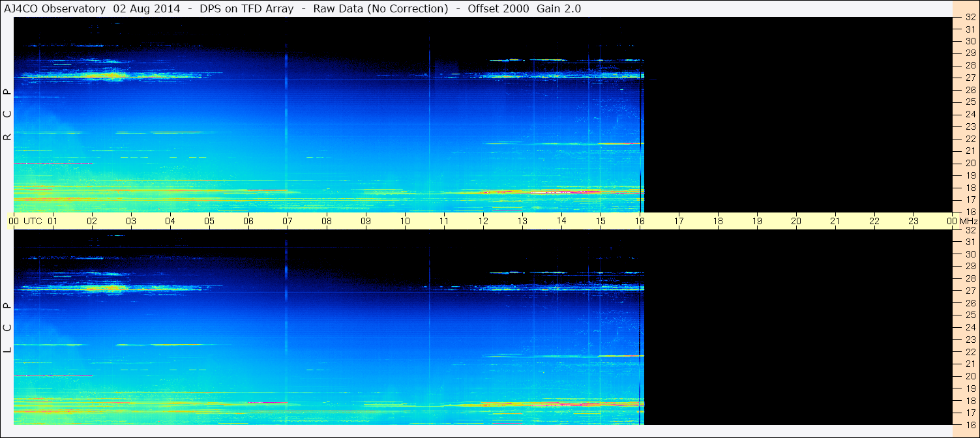Click the 08 hour tick label
Viewport: 980px width, 438px height.
click(x=327, y=221)
